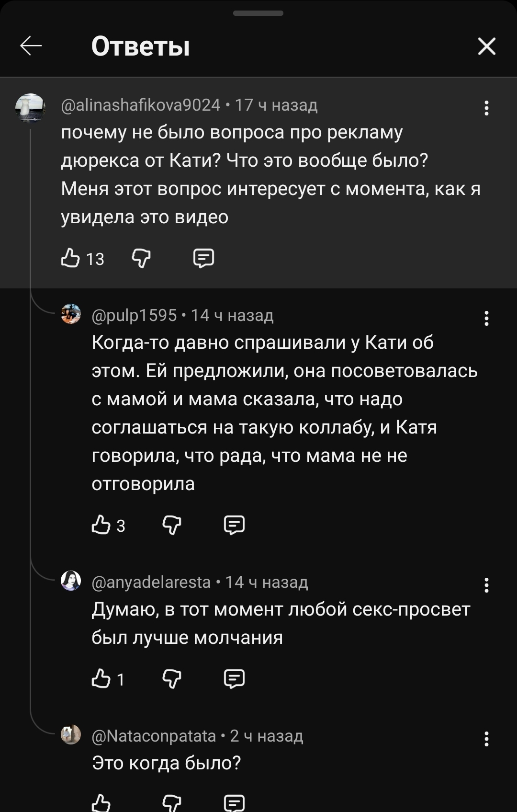The height and width of the screenshot is (812, 517).
Task: Visit the @Nataconpatata username link
Action: pos(154,736)
